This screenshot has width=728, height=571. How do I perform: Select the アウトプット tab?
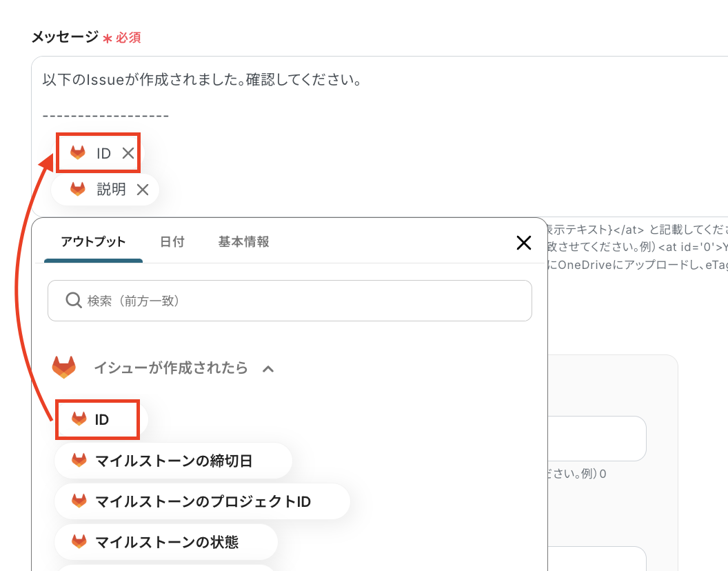[93, 242]
